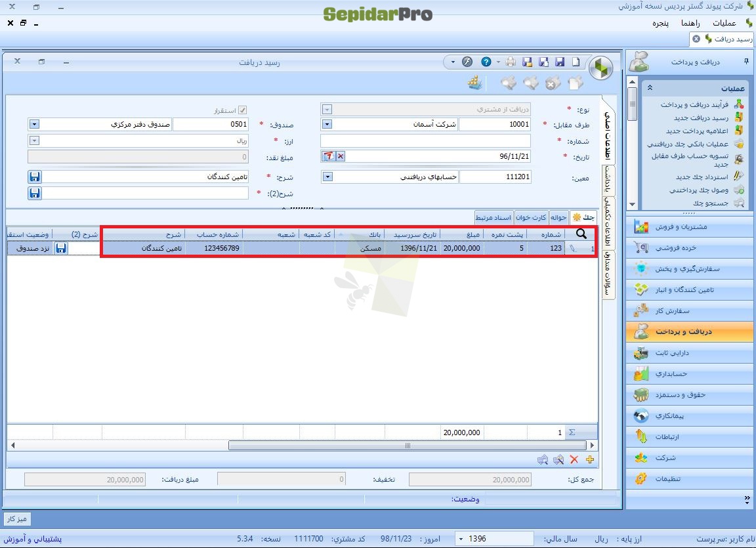This screenshot has height=548, width=756.
Task: Clear the date with the small red X button
Action: [341, 156]
